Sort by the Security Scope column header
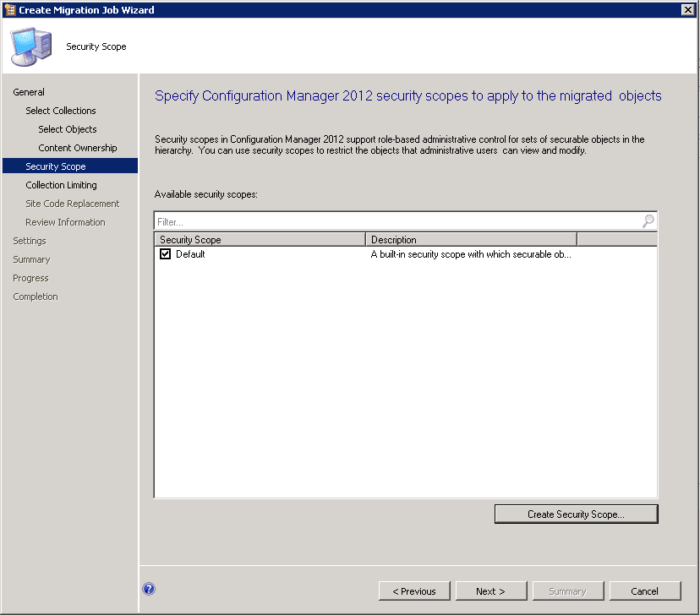Viewport: 700px width, 615px height. pos(260,239)
